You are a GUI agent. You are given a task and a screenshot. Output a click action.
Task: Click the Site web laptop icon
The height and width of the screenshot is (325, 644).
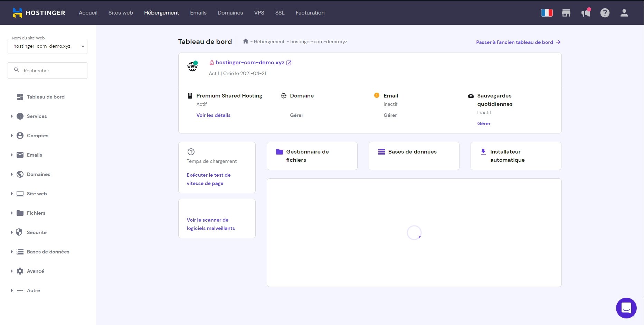pyautogui.click(x=20, y=194)
